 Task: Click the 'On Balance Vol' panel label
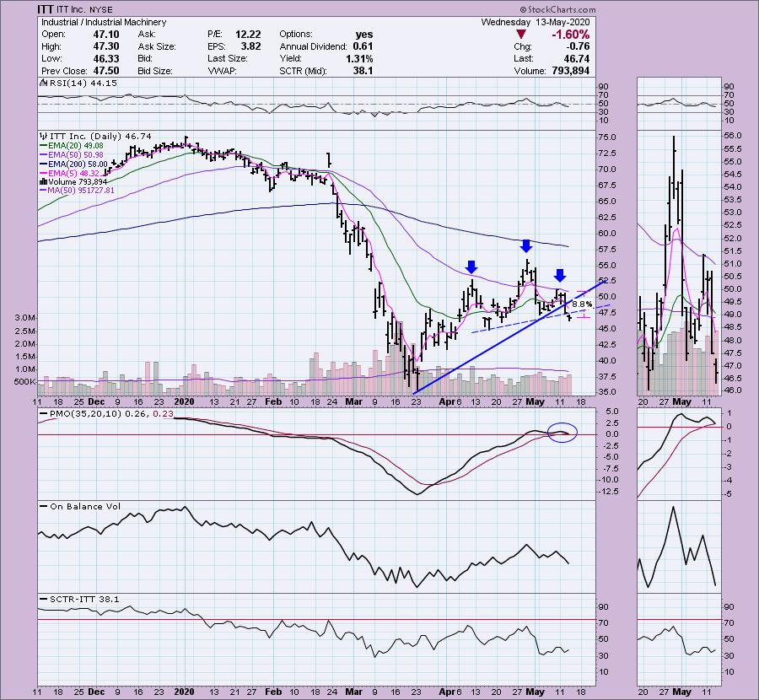click(x=82, y=506)
